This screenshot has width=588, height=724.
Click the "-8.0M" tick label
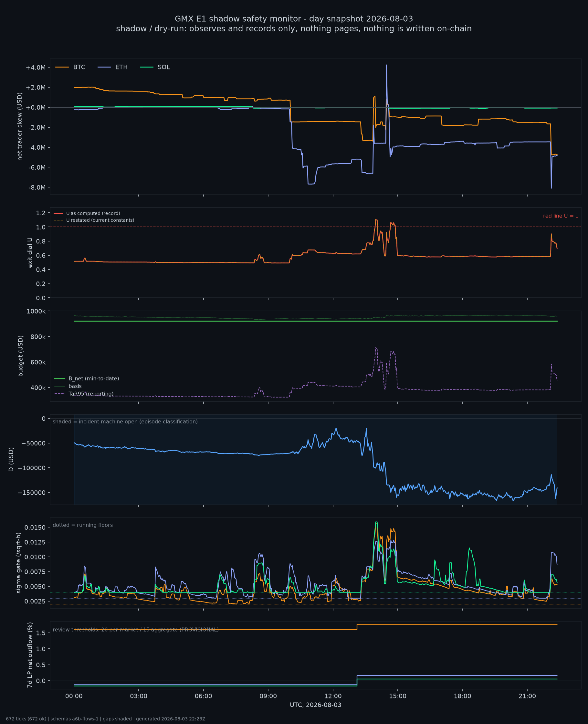click(37, 187)
